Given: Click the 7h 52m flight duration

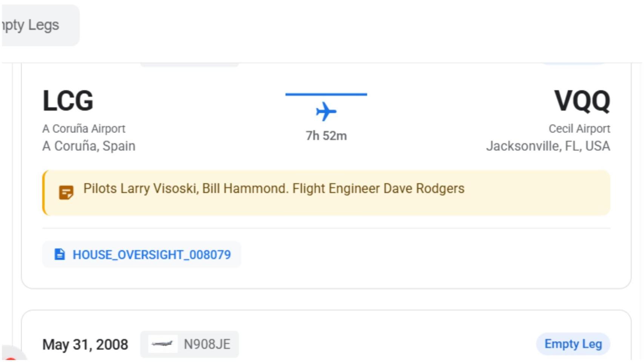Looking at the screenshot, I should [x=326, y=136].
